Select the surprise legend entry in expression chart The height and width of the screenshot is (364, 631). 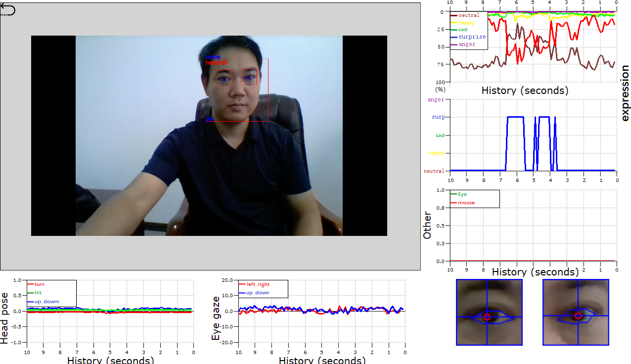471,37
